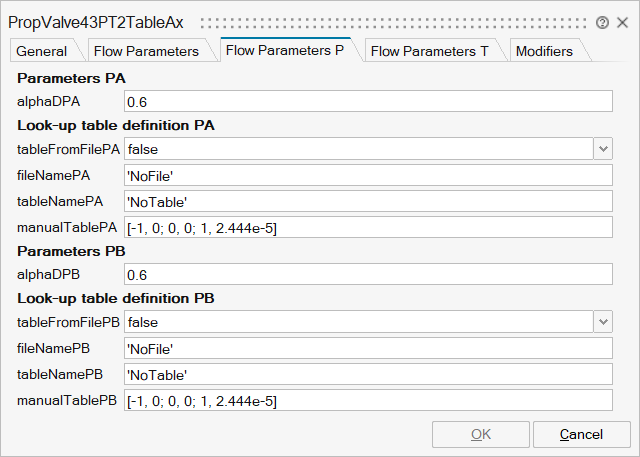Click the OK button
Screen dimensions: 640x457
481,434
